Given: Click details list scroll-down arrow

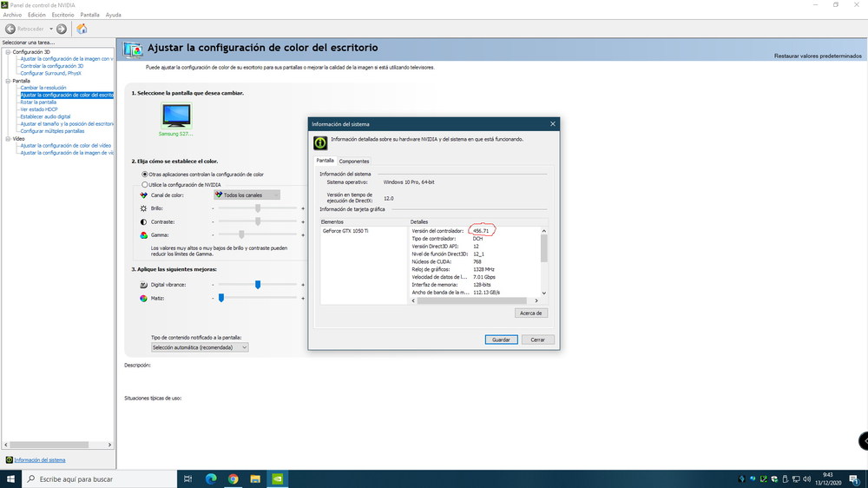Looking at the screenshot, I should pos(544,293).
